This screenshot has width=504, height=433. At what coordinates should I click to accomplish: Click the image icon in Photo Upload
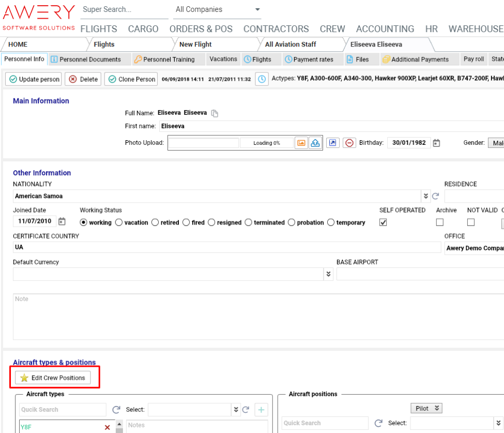[x=301, y=143]
